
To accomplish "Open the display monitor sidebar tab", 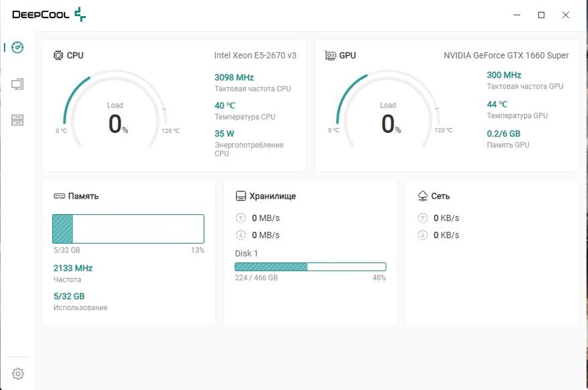I will pyautogui.click(x=17, y=84).
